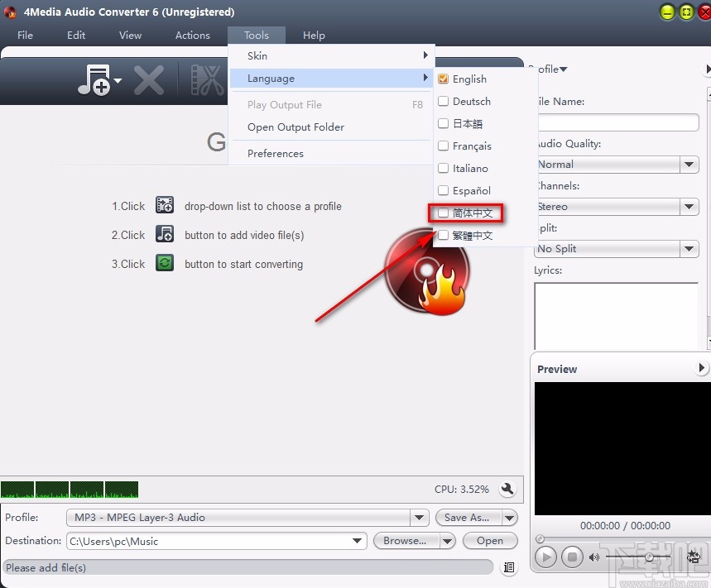Click the clip scissors toolbar icon
The width and height of the screenshot is (711, 588).
pyautogui.click(x=207, y=80)
